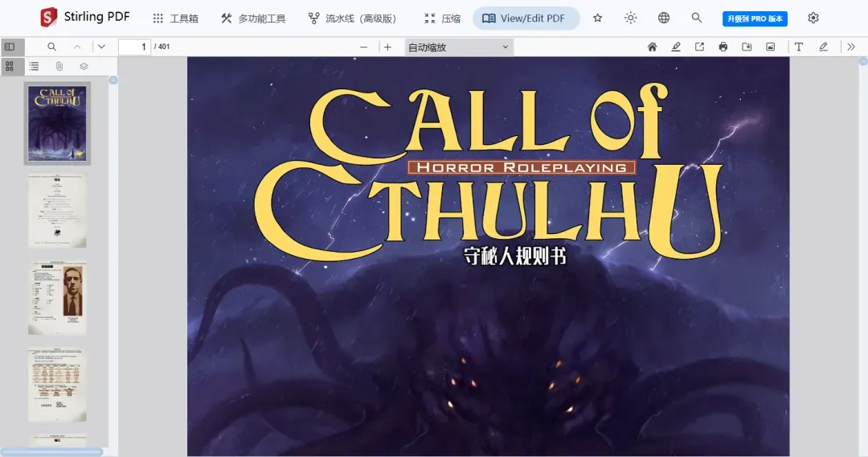Select the add text T tool
Image resolution: width=868 pixels, height=457 pixels.
[x=799, y=47]
